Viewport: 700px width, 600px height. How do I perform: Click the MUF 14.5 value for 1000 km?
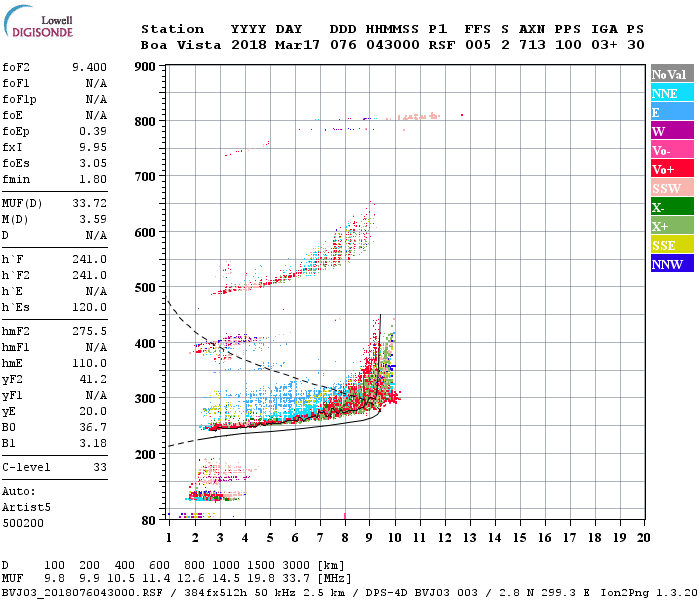coord(226,579)
